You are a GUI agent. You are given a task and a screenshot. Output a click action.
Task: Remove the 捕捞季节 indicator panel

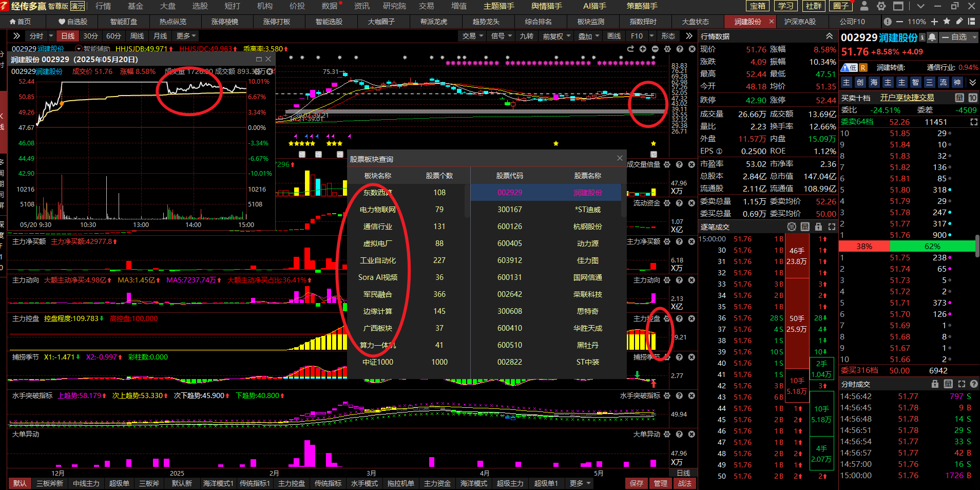click(x=691, y=357)
